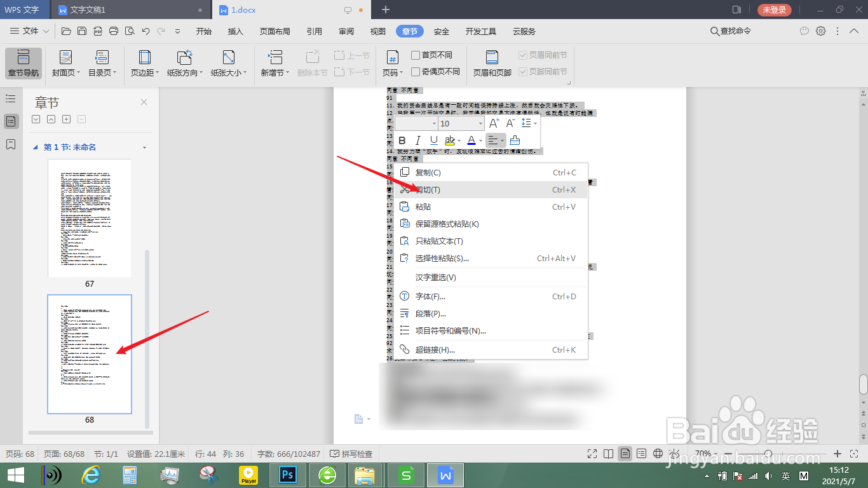Choose 只粘贴文本(T) from the context menu
Viewport: 868px width, 488px height.
coord(491,241)
